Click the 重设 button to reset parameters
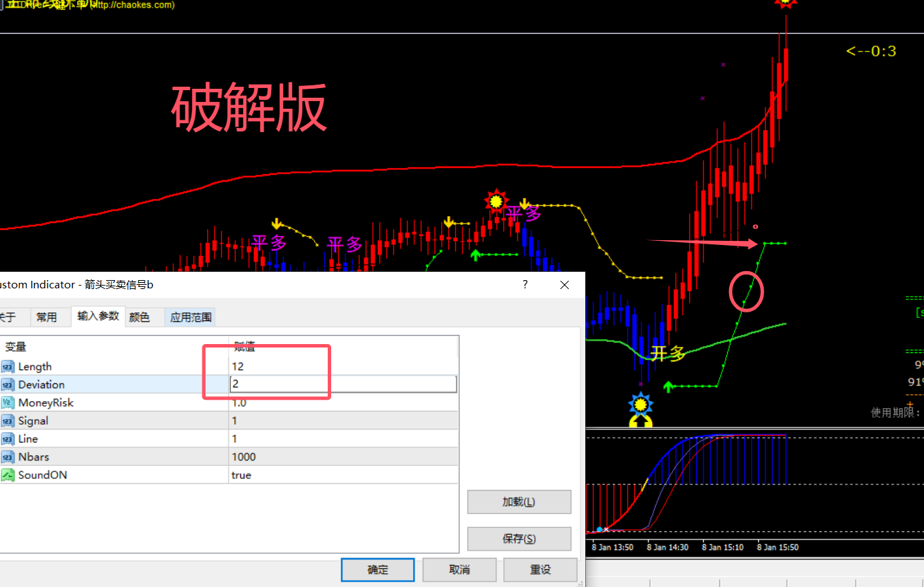924x587 pixels. click(x=540, y=569)
